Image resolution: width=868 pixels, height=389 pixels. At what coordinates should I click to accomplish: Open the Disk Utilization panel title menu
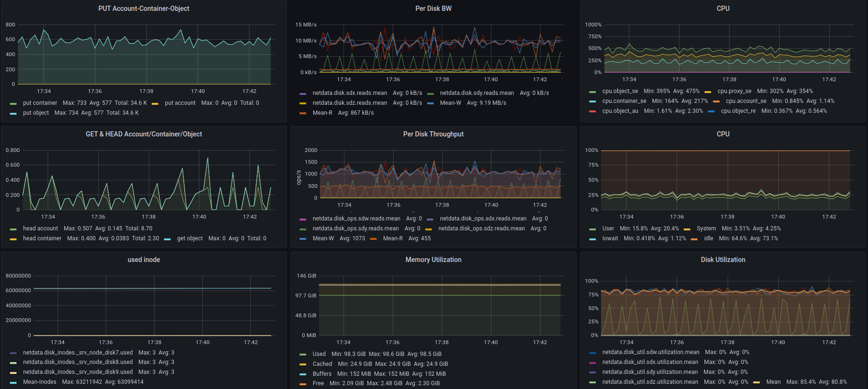pyautogui.click(x=722, y=260)
